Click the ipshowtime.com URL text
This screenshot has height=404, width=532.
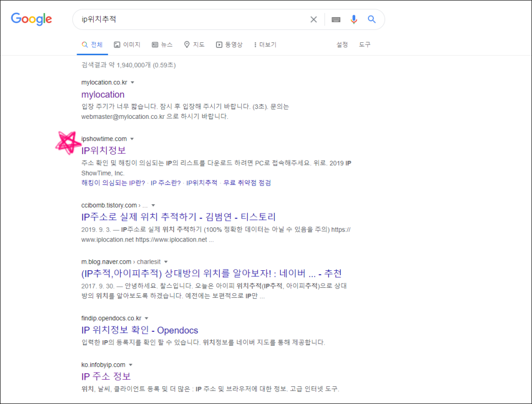pyautogui.click(x=104, y=139)
